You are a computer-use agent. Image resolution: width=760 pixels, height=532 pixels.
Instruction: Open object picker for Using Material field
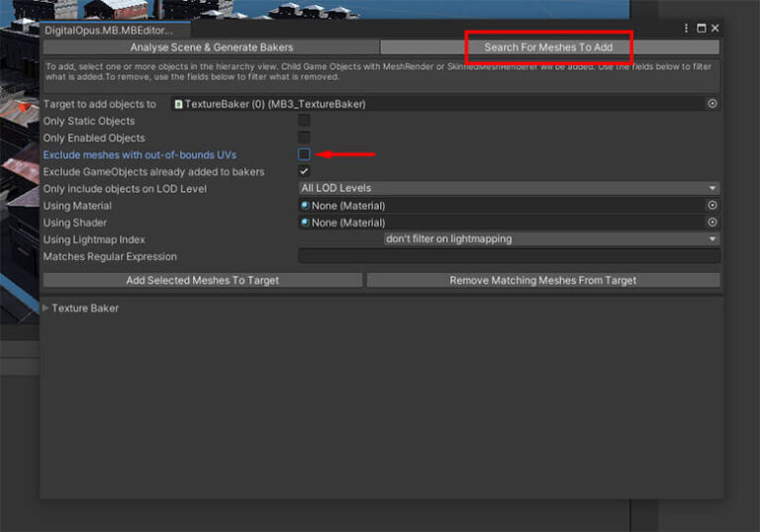click(712, 206)
